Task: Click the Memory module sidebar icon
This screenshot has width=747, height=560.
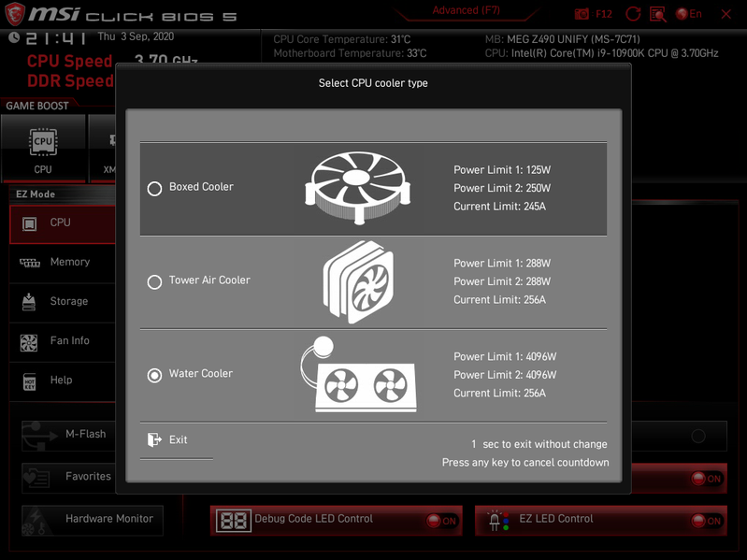Action: (30, 263)
